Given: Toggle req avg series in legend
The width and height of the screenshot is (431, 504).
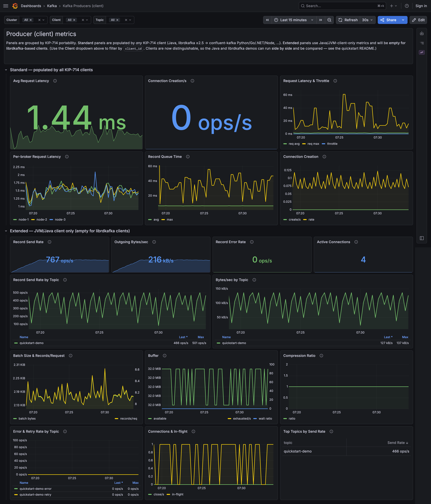Looking at the screenshot, I should (294, 144).
